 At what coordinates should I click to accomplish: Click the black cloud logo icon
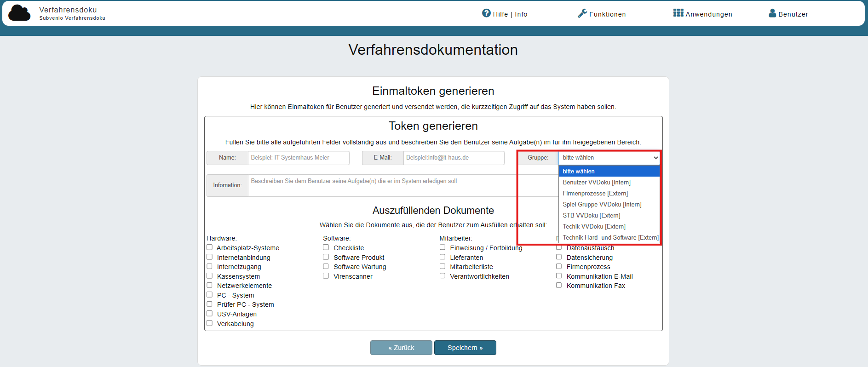pyautogui.click(x=19, y=13)
